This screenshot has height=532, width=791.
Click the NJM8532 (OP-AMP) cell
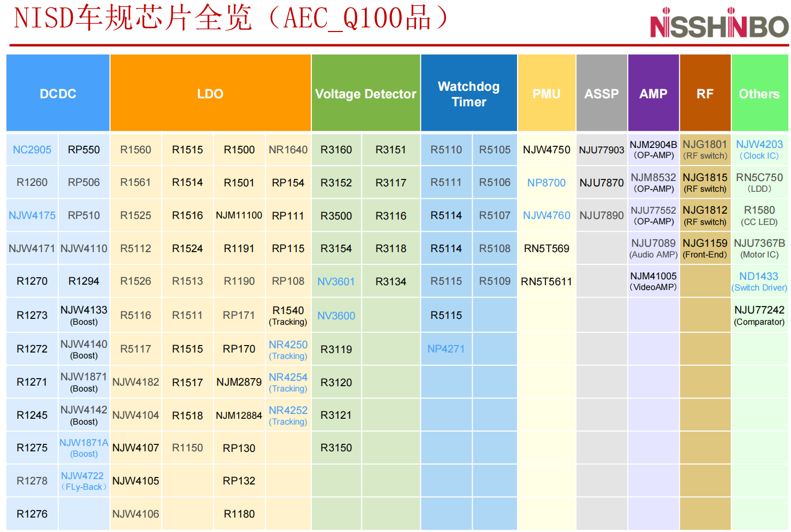(x=654, y=183)
